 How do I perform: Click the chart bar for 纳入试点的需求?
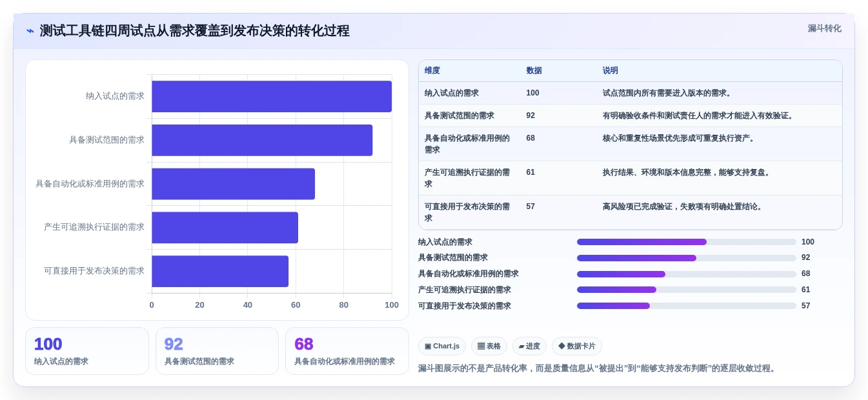coord(272,97)
